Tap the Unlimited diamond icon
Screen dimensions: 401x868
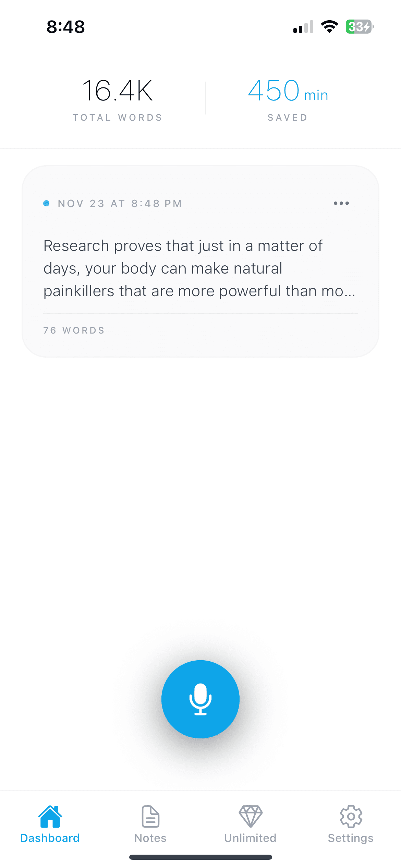coord(251,817)
